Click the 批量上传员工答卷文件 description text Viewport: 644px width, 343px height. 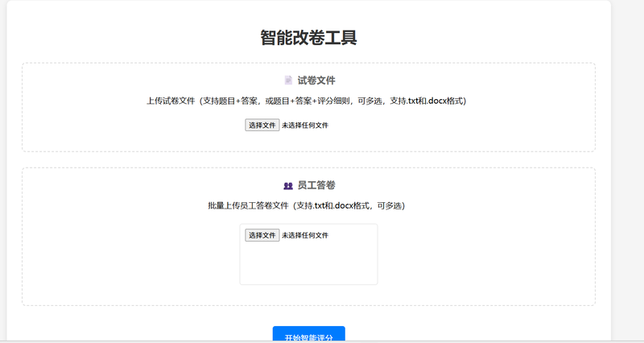[307, 206]
